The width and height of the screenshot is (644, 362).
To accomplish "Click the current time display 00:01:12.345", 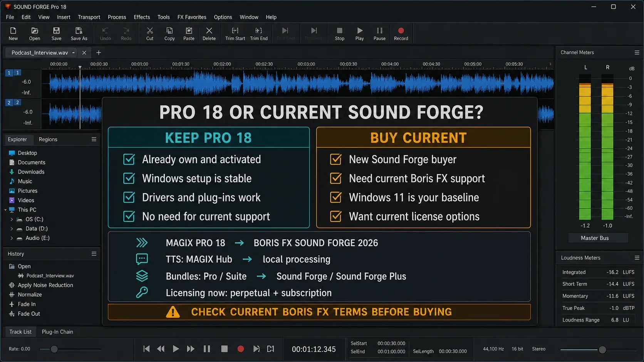I will (x=314, y=349).
